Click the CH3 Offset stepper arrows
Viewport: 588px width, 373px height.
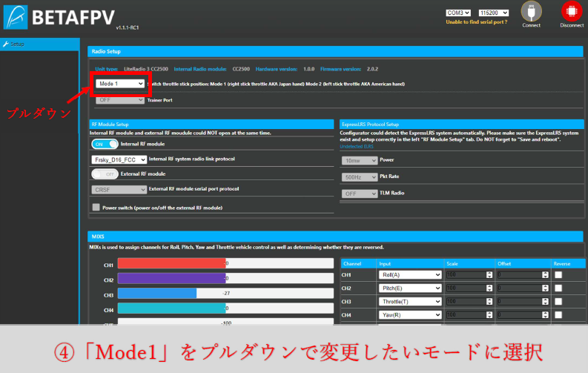(x=545, y=301)
